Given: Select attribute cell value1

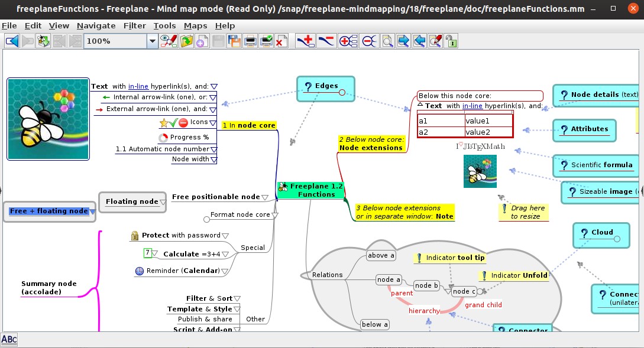Looking at the screenshot, I should (488, 121).
